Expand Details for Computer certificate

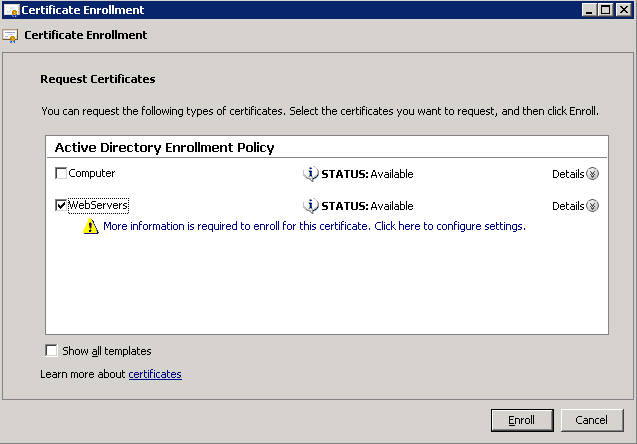coord(575,174)
